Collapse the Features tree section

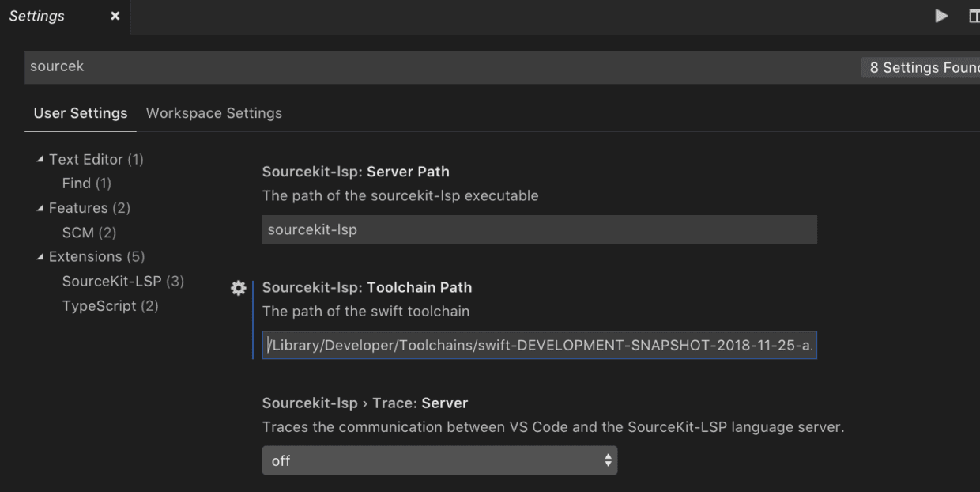[40, 208]
